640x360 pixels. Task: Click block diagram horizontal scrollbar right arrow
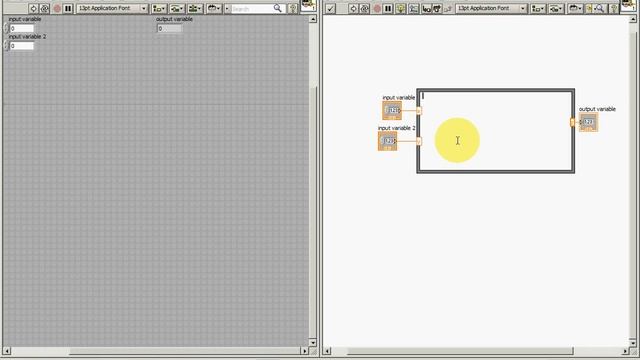point(625,351)
